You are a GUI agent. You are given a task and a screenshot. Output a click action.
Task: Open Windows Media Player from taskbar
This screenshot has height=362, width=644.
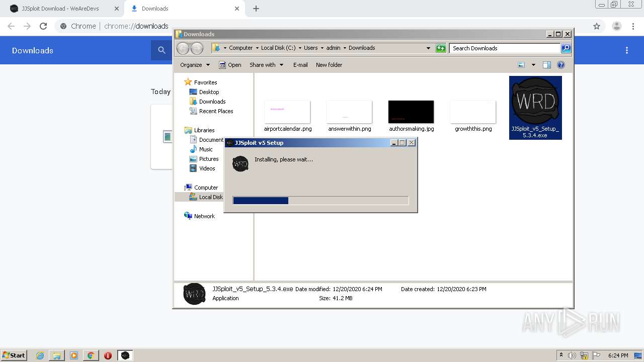(74, 355)
